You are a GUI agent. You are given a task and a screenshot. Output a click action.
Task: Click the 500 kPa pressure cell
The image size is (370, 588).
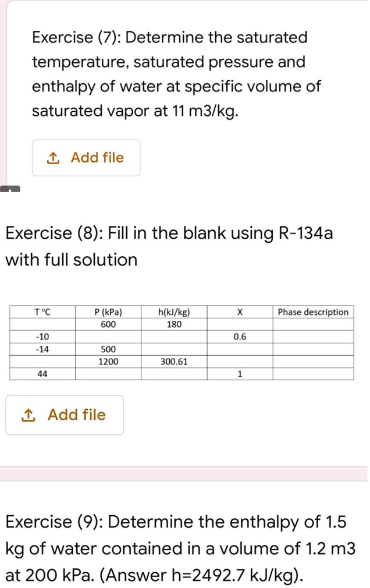click(x=108, y=349)
